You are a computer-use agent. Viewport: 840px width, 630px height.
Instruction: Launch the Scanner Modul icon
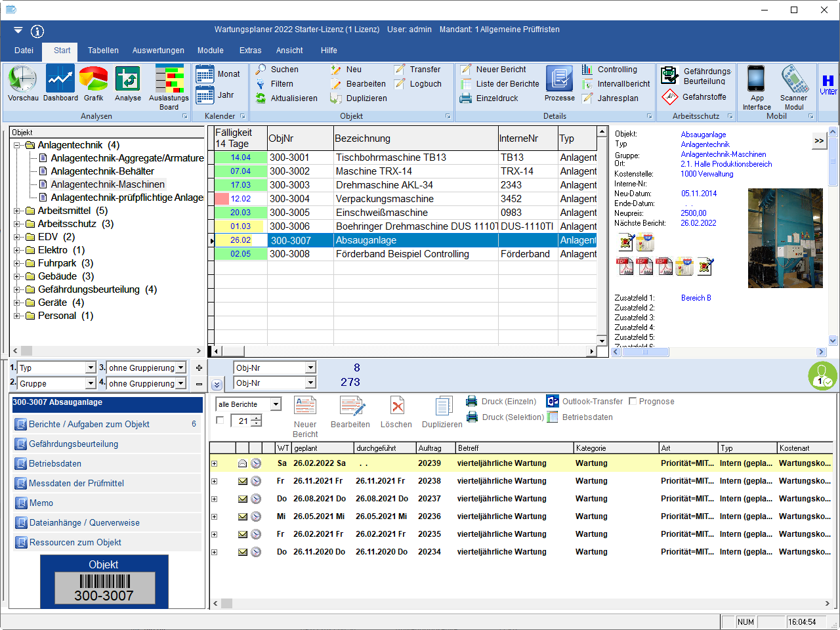pos(794,79)
